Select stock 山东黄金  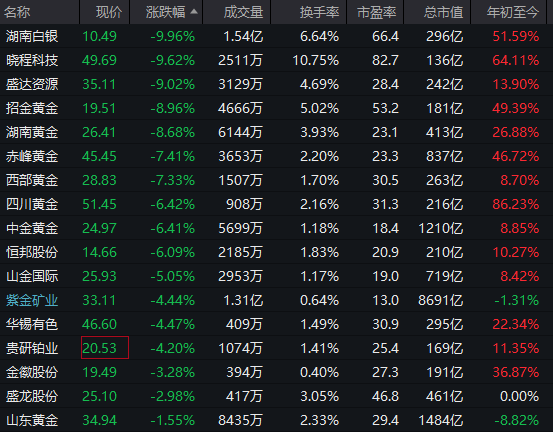click(32, 420)
